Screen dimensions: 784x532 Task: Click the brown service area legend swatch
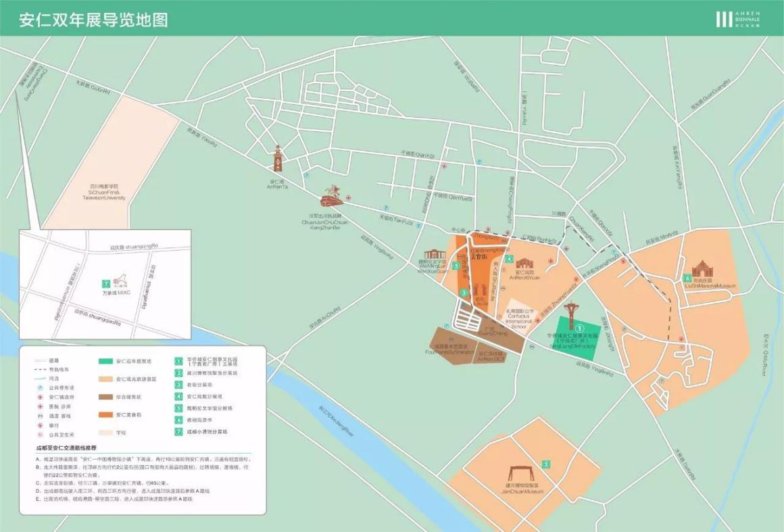(104, 397)
